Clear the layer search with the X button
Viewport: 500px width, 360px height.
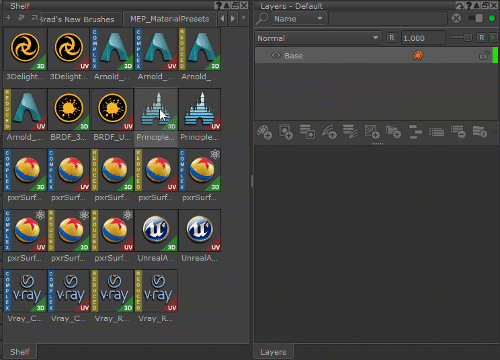tap(456, 18)
